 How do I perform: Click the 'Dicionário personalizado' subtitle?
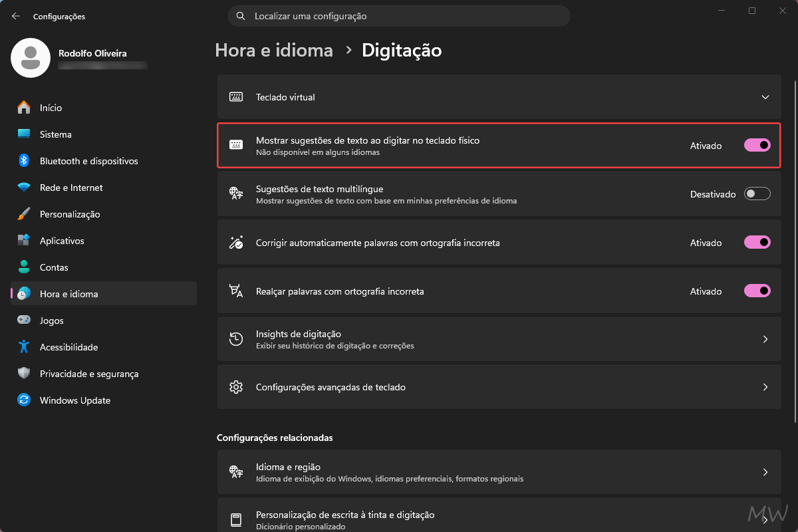tap(301, 527)
